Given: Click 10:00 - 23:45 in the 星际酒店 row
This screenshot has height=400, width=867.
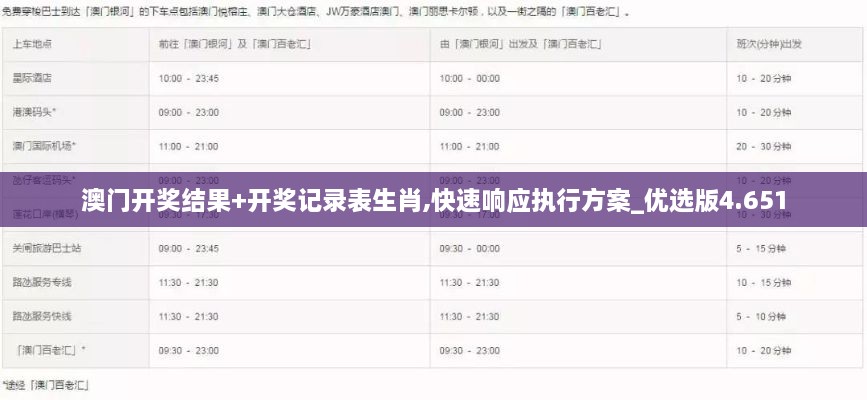Looking at the screenshot, I should (189, 79).
